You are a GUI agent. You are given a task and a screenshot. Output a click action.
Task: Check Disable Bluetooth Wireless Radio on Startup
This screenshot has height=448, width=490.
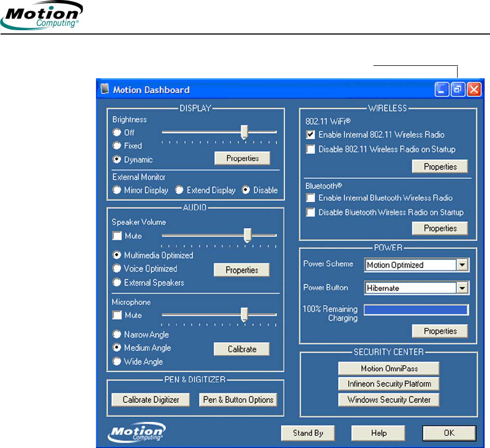tap(310, 212)
